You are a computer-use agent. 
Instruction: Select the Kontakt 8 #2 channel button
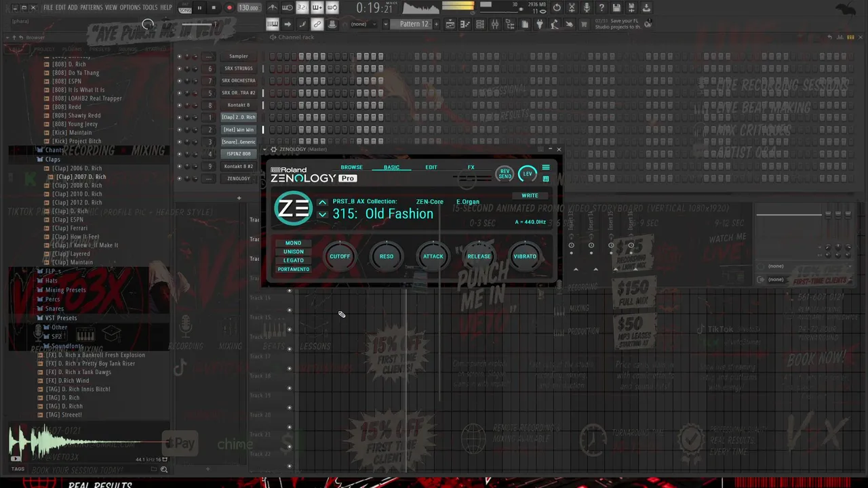pos(239,167)
